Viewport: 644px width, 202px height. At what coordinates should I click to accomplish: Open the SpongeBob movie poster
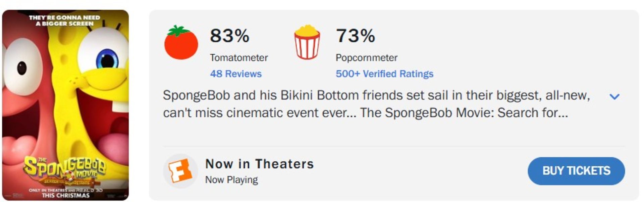[x=65, y=101]
